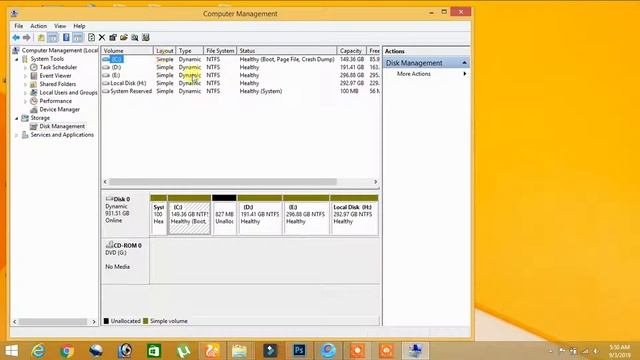Click the blue Help toolbar icon
The width and height of the screenshot is (640, 360).
tap(66, 38)
